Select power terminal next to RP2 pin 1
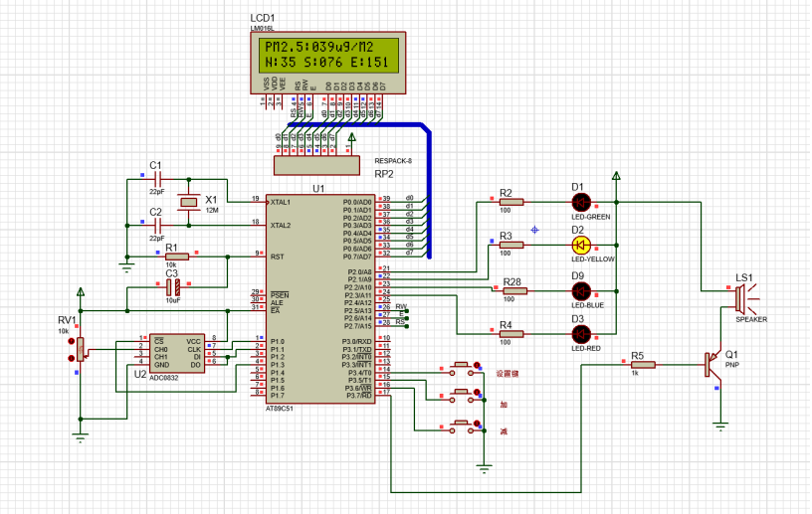The image size is (812, 514). click(x=352, y=137)
